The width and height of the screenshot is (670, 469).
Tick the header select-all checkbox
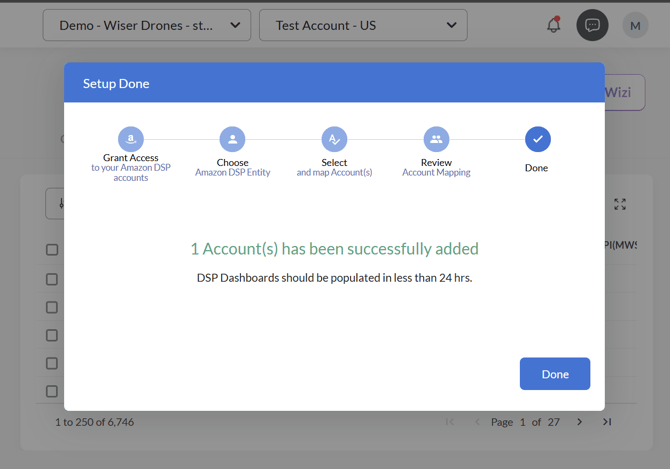52,250
